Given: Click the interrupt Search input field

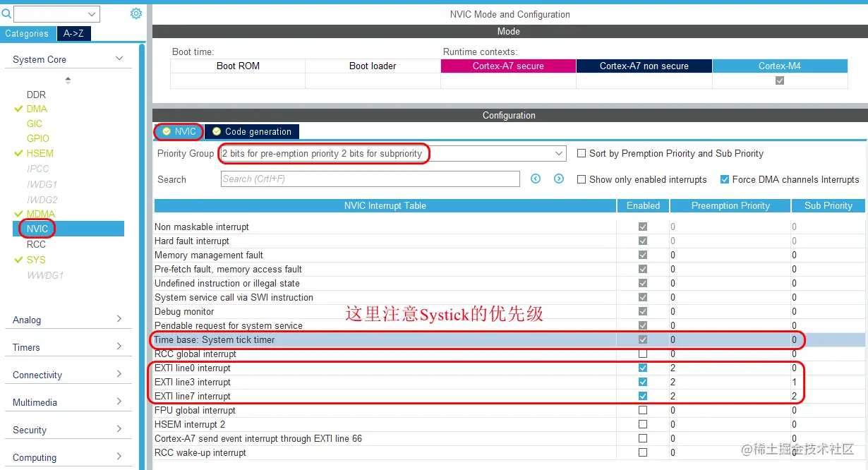Looking at the screenshot, I should (370, 179).
